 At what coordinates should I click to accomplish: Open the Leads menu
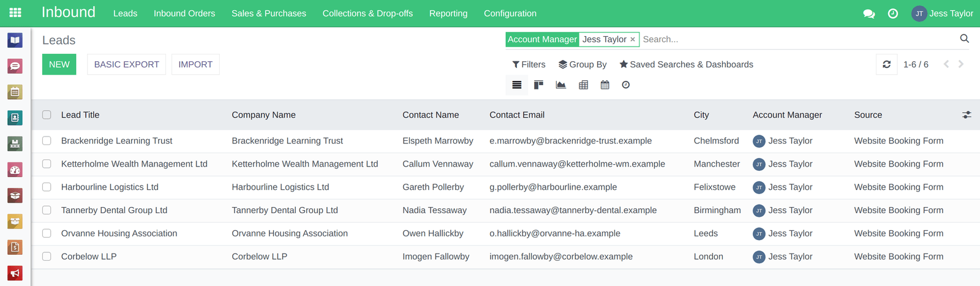coord(125,13)
